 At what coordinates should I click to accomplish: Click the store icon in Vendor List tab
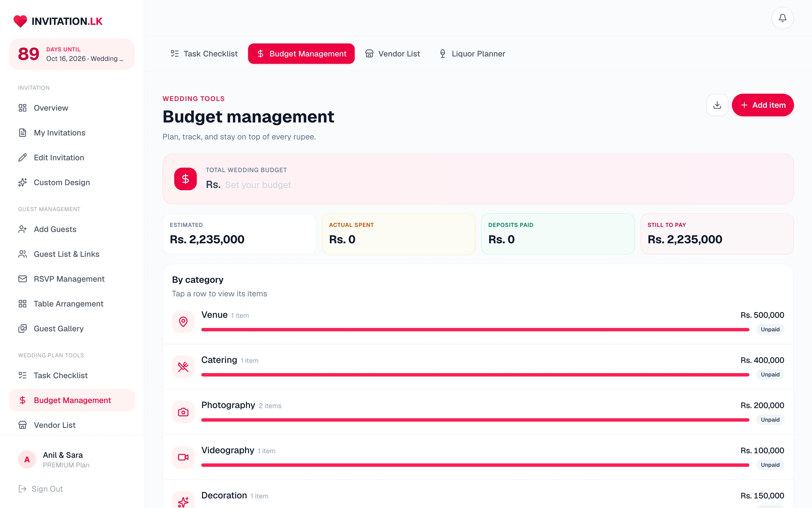[369, 54]
